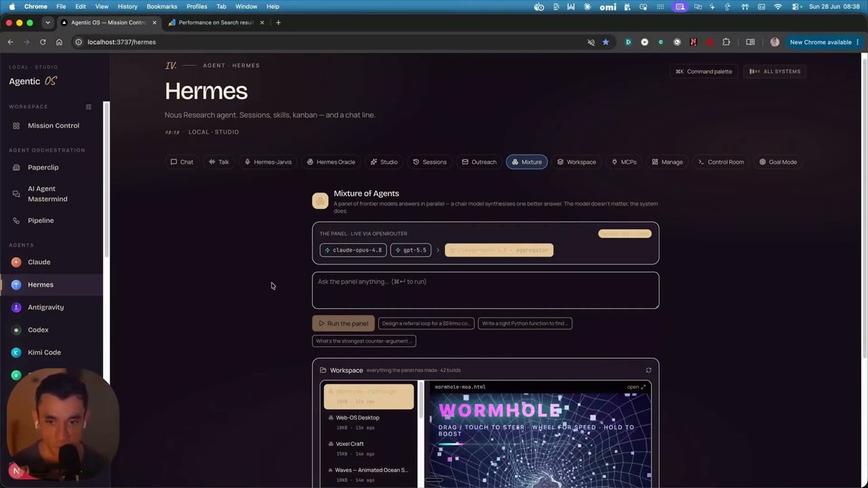
Task: Open the Chrome Extensions puzzle menu
Action: tap(726, 42)
